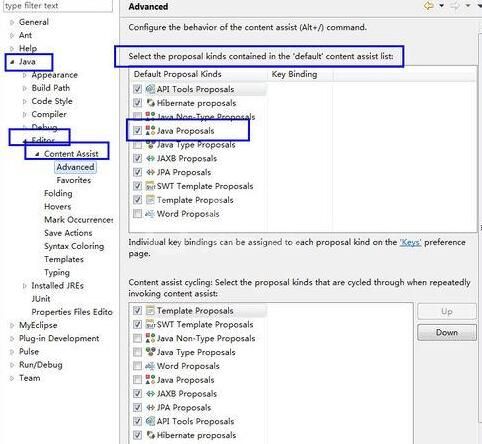Toggle Java Proposals checkbox in default list
Image resolution: width=482 pixels, height=444 pixels.
click(x=137, y=131)
